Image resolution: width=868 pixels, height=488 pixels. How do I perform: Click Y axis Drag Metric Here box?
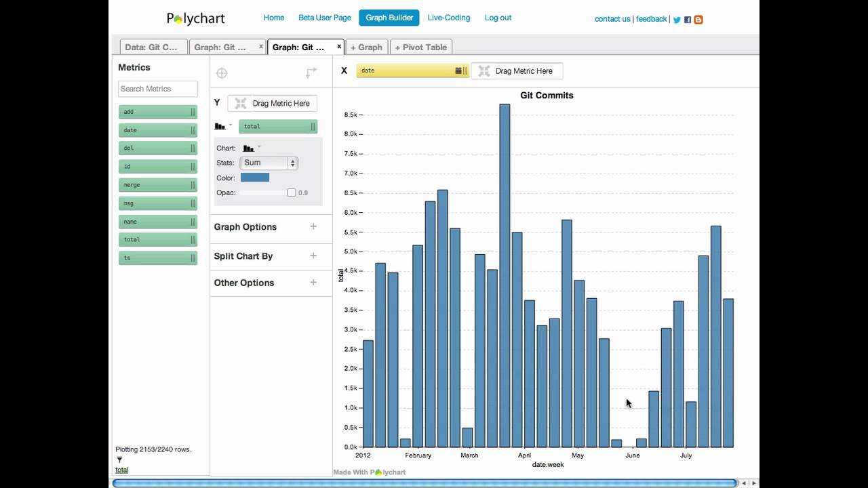[272, 103]
